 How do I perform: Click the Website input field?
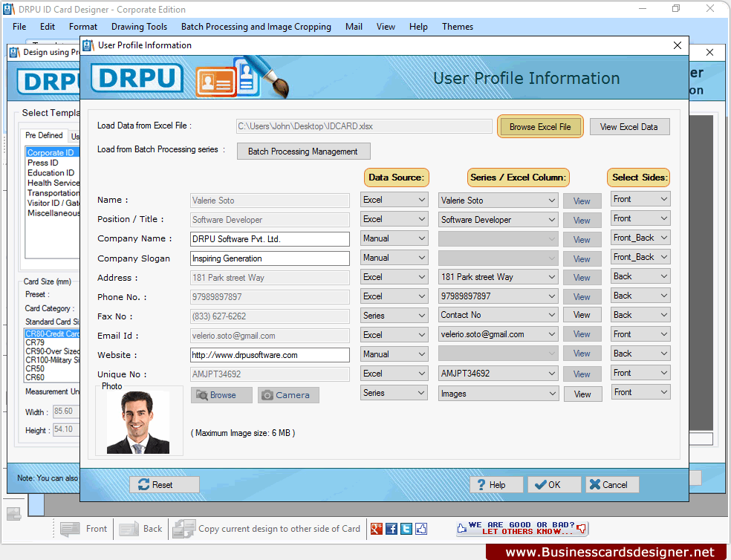coord(270,355)
